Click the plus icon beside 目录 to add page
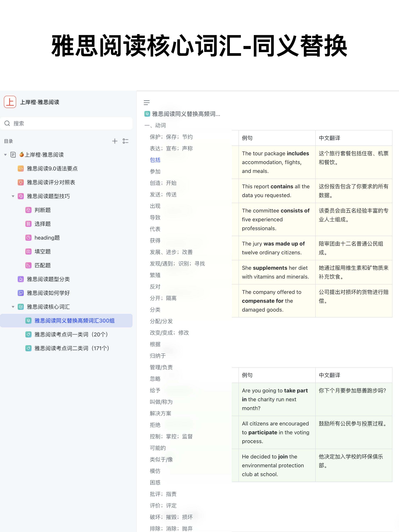This screenshot has width=399, height=532. click(x=115, y=141)
